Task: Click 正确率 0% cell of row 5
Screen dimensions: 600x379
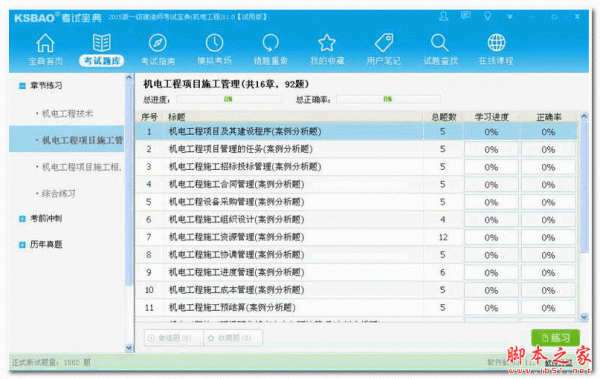Action: click(548, 203)
